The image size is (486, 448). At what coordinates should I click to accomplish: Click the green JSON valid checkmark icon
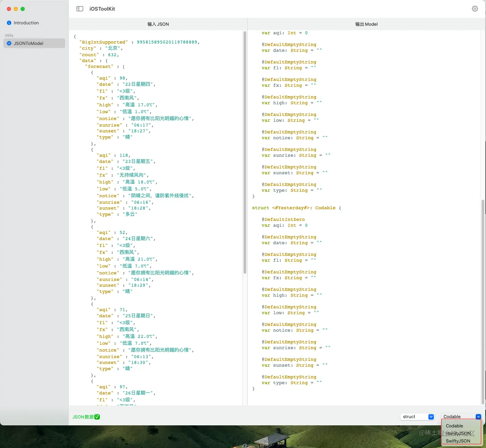point(97,417)
